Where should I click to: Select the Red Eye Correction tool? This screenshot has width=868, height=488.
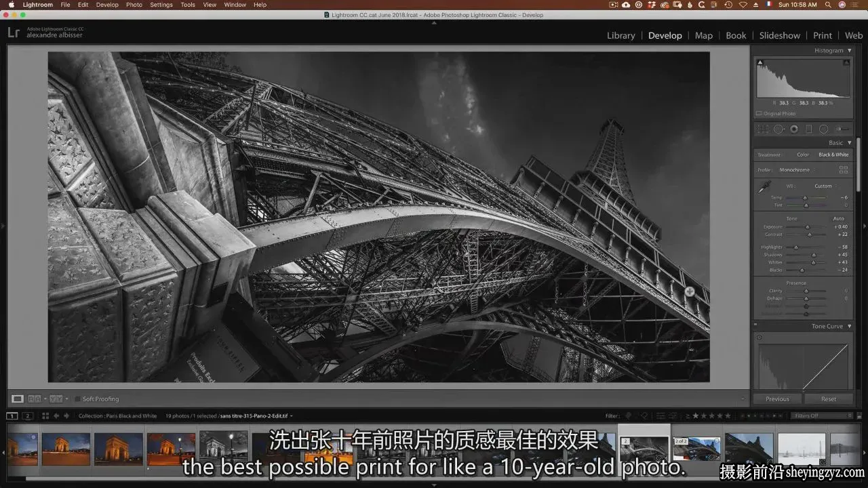click(794, 129)
